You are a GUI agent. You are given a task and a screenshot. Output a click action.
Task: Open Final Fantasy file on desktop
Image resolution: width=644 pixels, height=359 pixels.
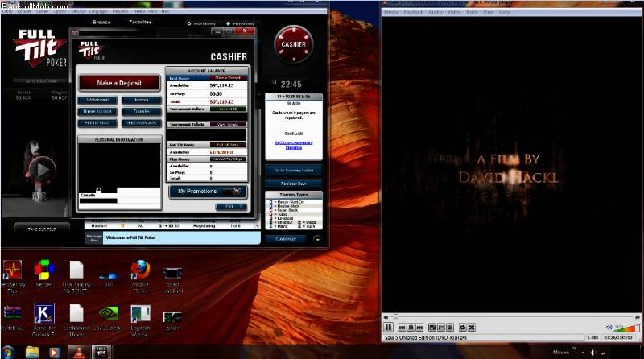point(76,276)
